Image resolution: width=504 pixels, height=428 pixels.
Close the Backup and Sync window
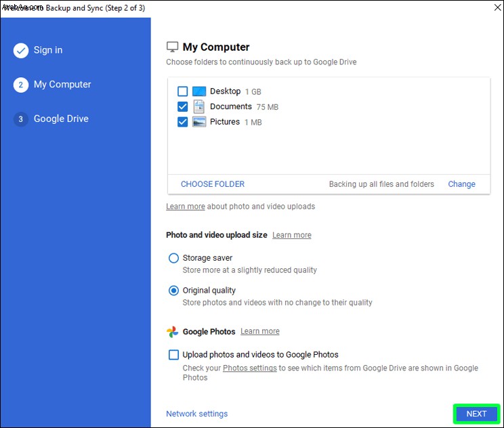coord(497,7)
